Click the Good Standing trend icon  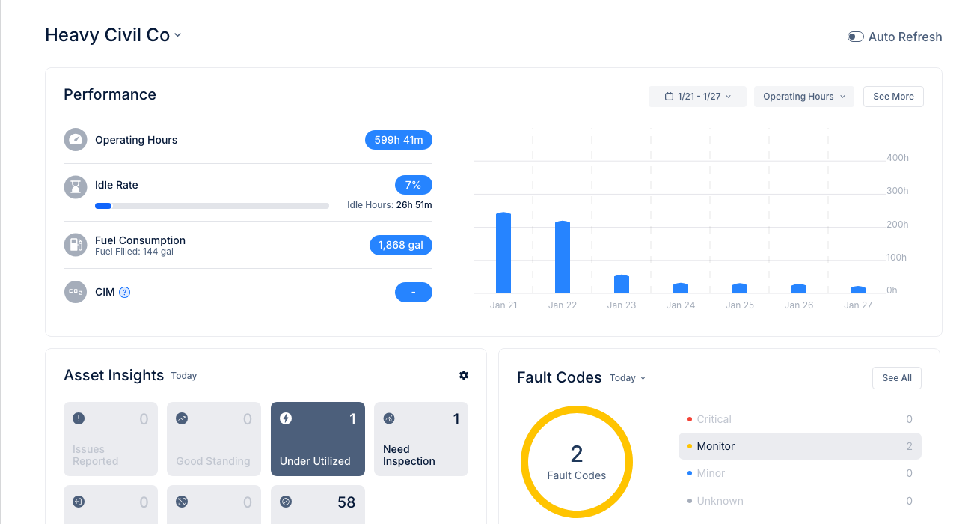pyautogui.click(x=182, y=418)
